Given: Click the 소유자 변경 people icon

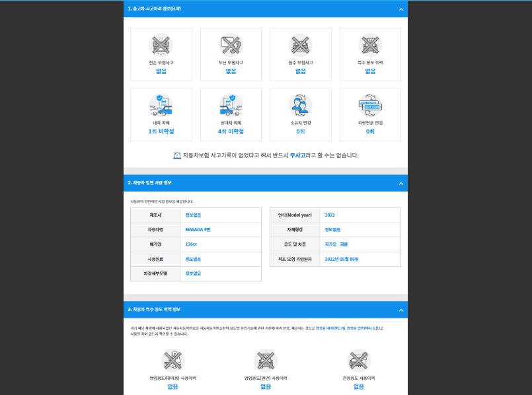Looking at the screenshot, I should tap(300, 105).
